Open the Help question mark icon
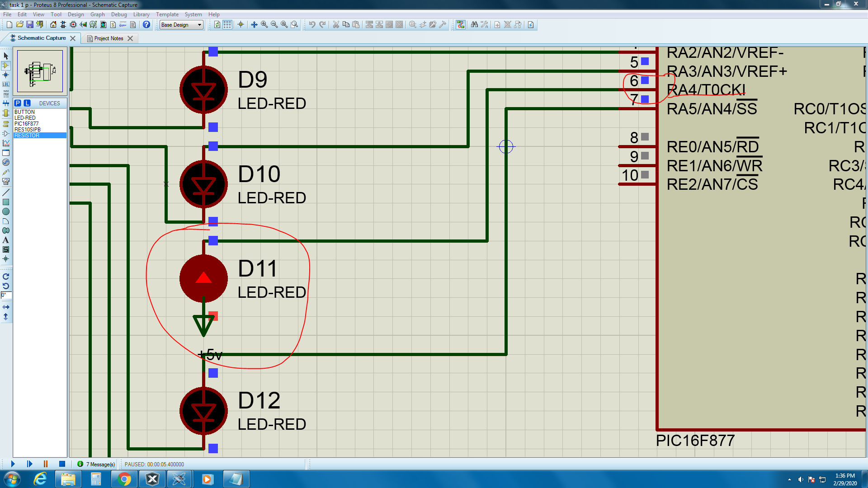 point(146,24)
